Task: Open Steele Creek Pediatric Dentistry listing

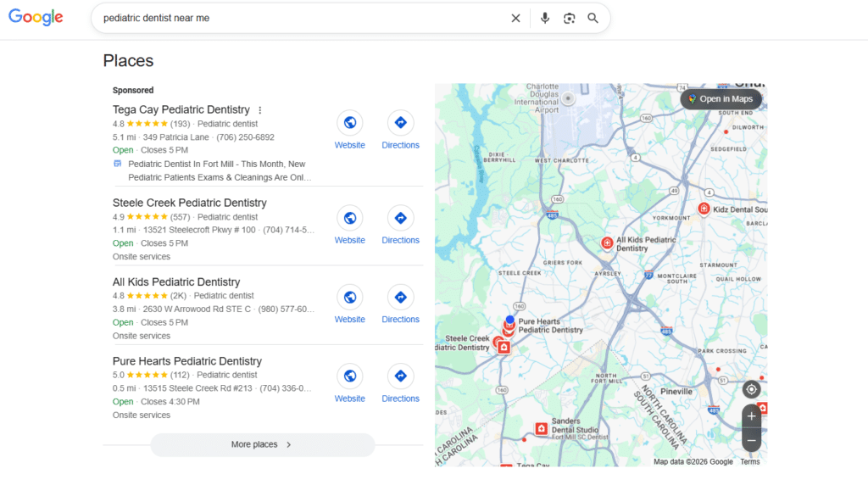Action: [x=189, y=203]
